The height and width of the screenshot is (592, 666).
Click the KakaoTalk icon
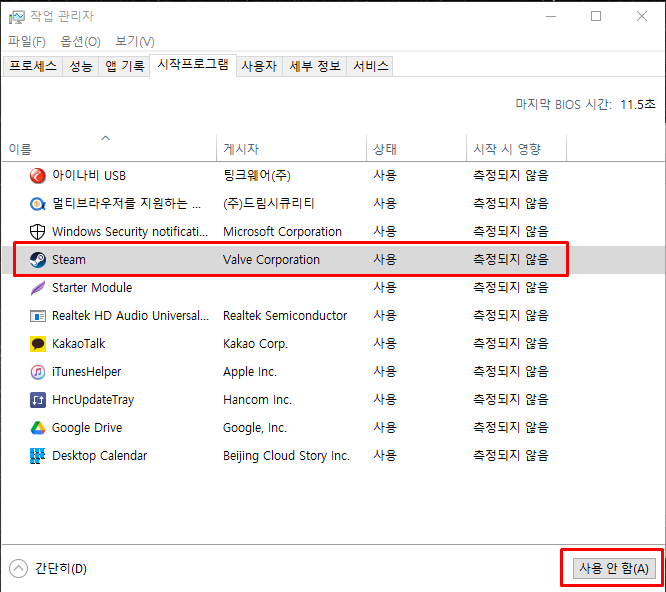tap(37, 344)
